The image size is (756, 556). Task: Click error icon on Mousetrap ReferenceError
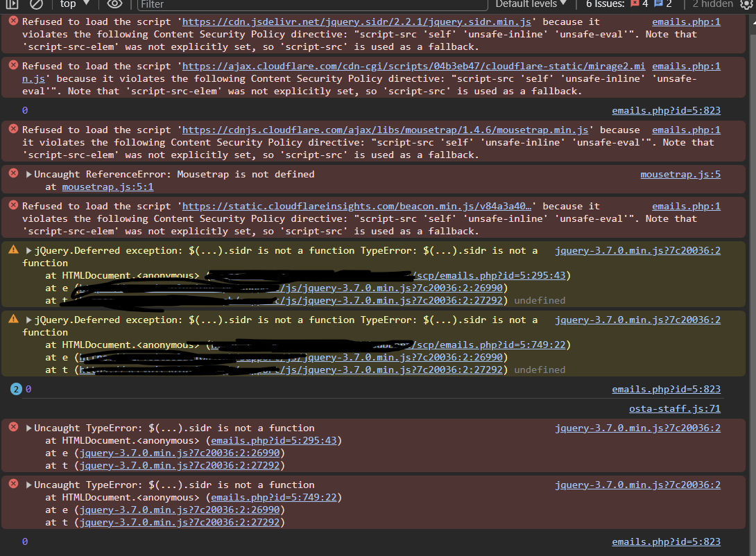coord(13,174)
